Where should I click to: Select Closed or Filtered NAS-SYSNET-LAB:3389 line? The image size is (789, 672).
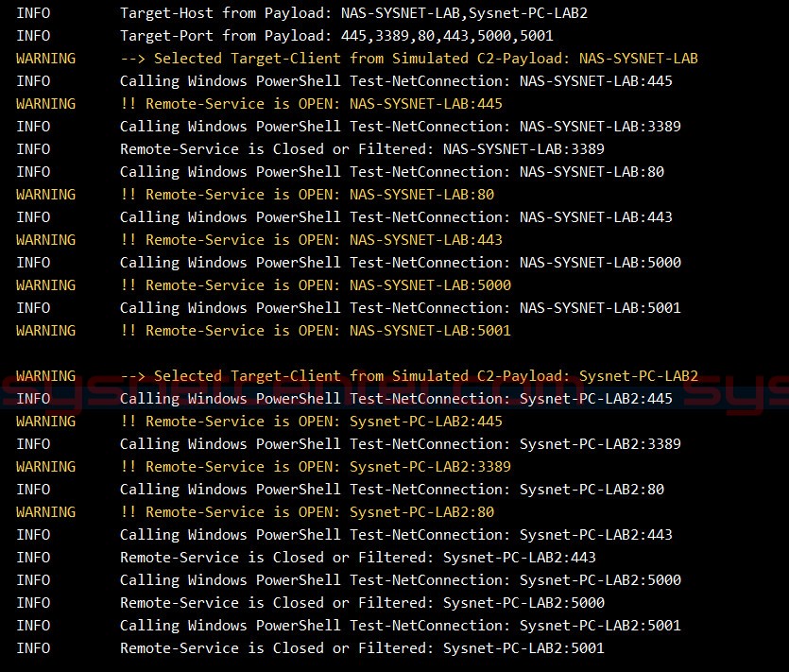310,149
